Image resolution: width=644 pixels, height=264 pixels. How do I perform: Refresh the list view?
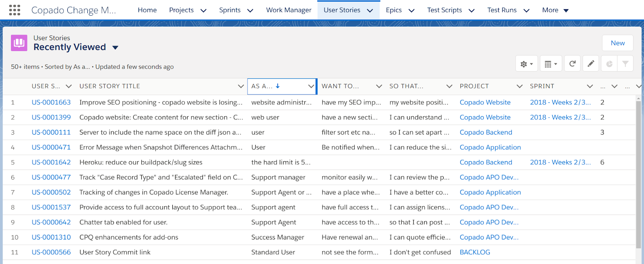tap(572, 63)
